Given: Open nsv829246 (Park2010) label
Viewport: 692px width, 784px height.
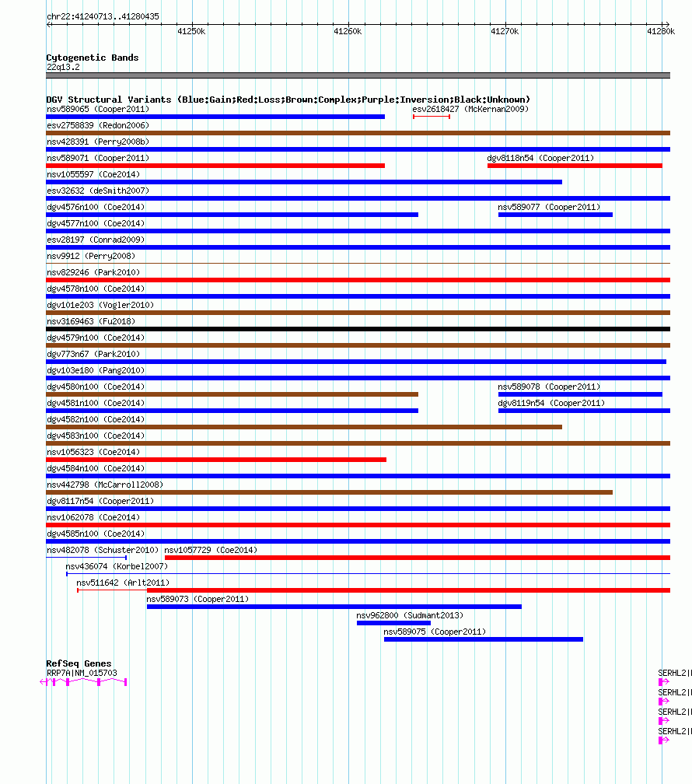Looking at the screenshot, I should click(93, 272).
